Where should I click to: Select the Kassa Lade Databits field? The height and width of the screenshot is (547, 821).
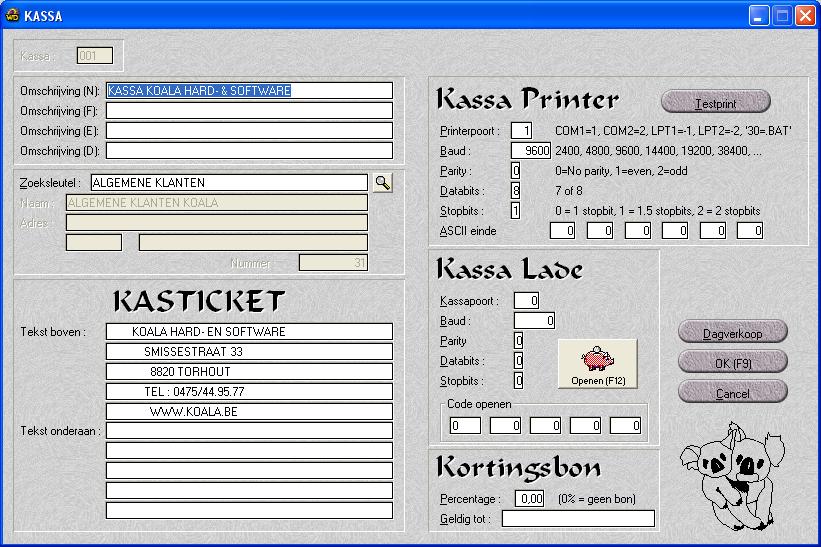coord(518,361)
